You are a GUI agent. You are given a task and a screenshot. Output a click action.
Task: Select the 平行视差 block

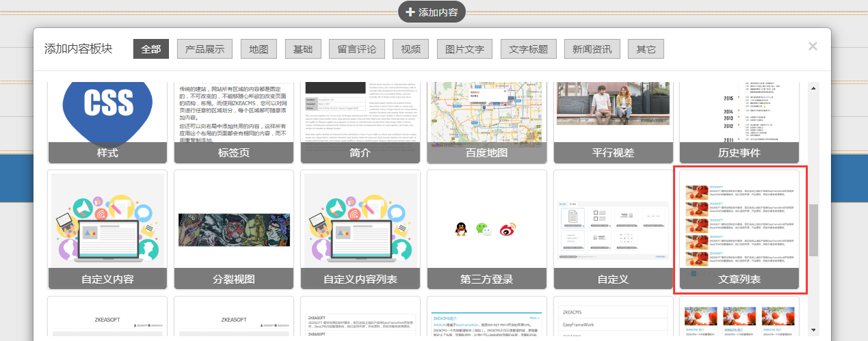coord(613,122)
